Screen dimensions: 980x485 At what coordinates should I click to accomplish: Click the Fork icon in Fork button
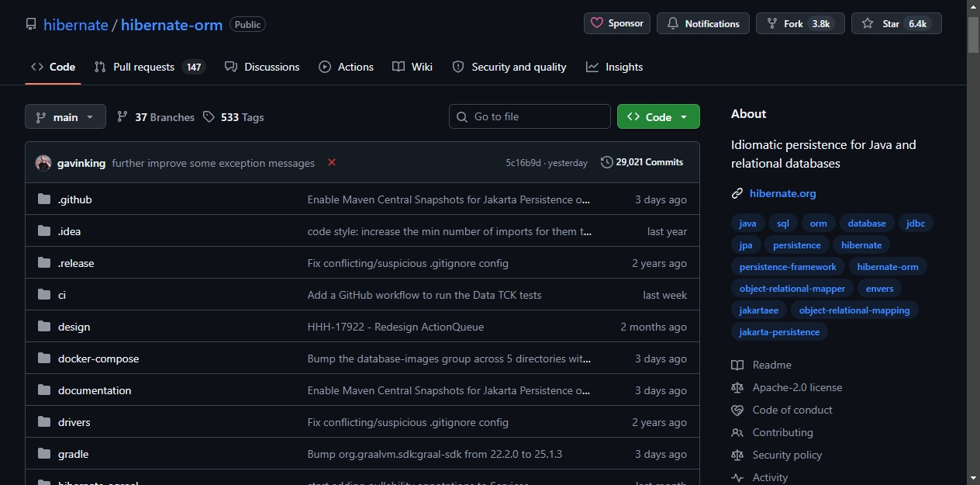pyautogui.click(x=771, y=23)
